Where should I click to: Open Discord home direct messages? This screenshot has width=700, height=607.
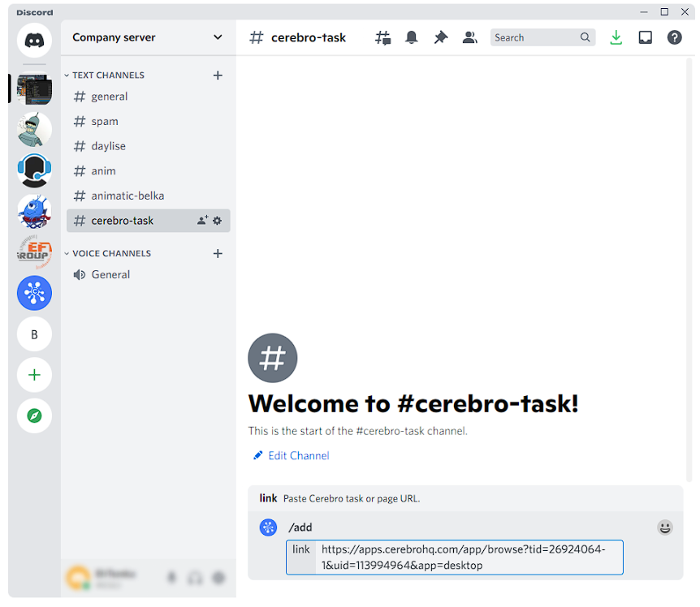(34, 41)
